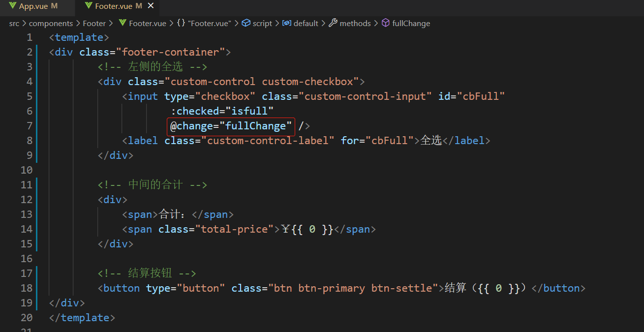This screenshot has height=332, width=644.
Task: Click "btn btn-primary btn-settle" class value
Action: point(353,288)
